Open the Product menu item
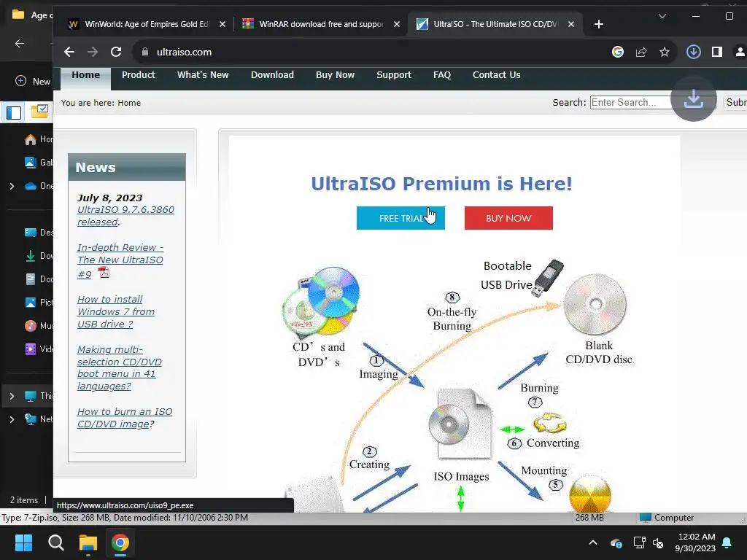This screenshot has width=747, height=560. pos(139,75)
